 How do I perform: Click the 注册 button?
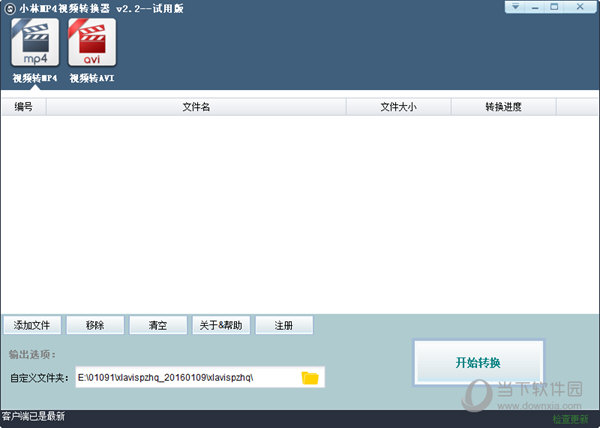pyautogui.click(x=284, y=325)
